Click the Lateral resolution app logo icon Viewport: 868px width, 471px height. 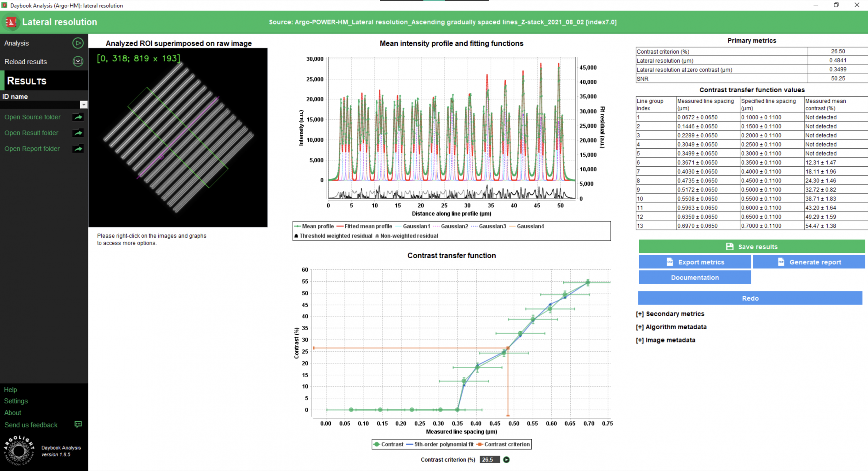[11, 22]
